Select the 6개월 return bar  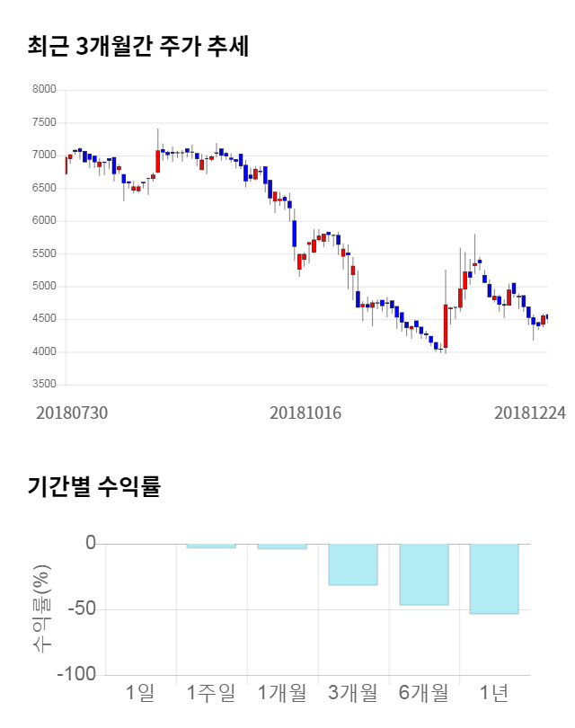pos(423,573)
